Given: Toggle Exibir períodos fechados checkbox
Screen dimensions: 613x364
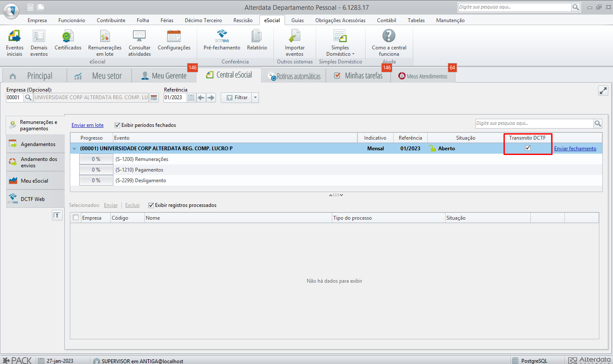Looking at the screenshot, I should point(117,125).
